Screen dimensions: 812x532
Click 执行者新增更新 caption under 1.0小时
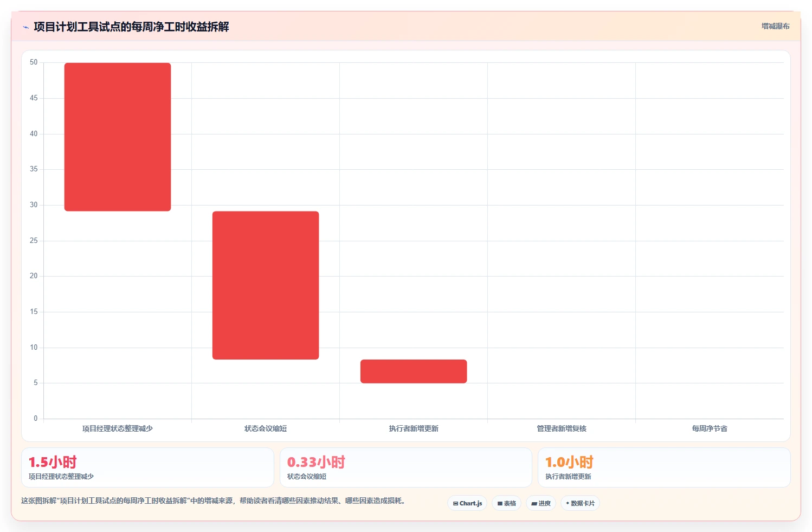[x=568, y=477]
